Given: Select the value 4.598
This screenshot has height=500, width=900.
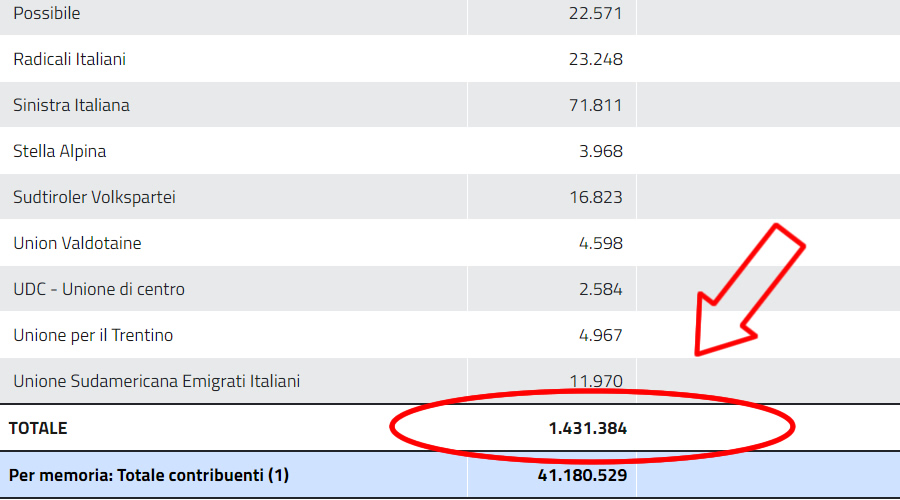Looking at the screenshot, I should pos(600,243).
